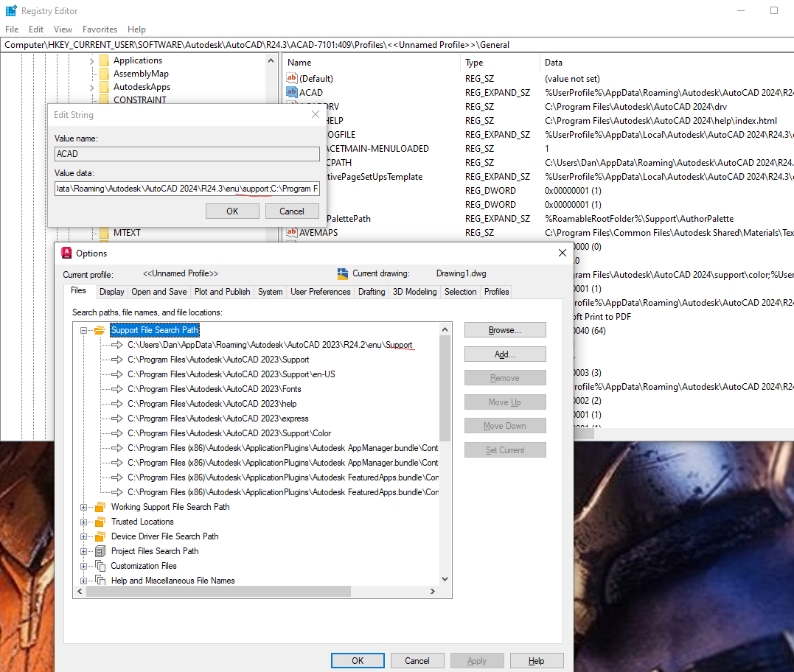Image resolution: width=794 pixels, height=672 pixels.
Task: Expand Device Driver File Search Path
Action: (83, 536)
